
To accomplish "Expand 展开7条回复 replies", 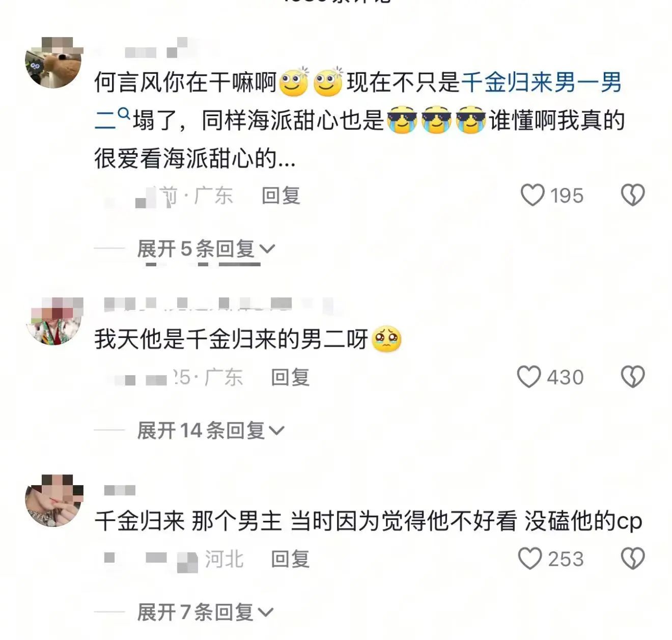I will (x=206, y=612).
